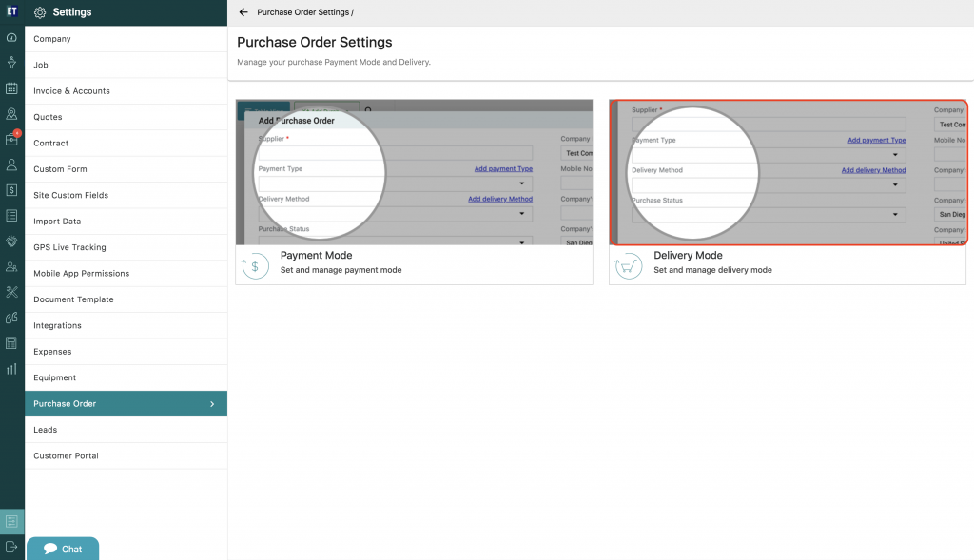The image size is (974, 560).
Task: Click the list document sidebar icon
Action: [11, 216]
